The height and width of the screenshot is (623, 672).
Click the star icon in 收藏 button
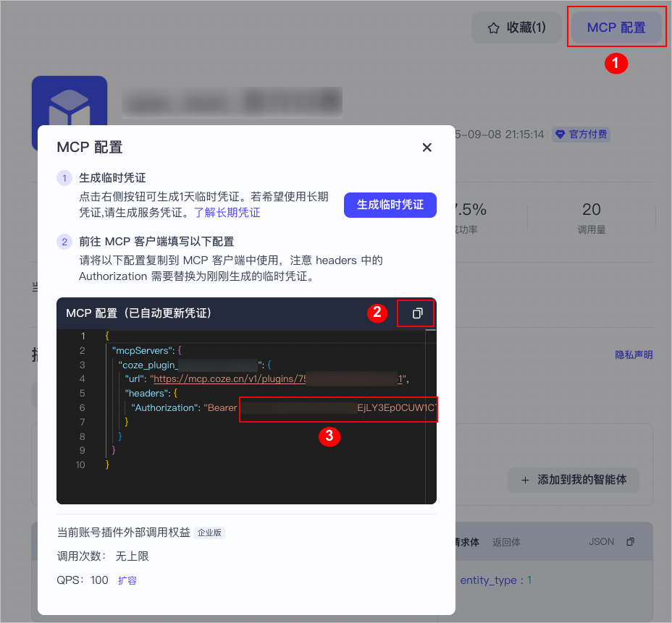point(493,28)
